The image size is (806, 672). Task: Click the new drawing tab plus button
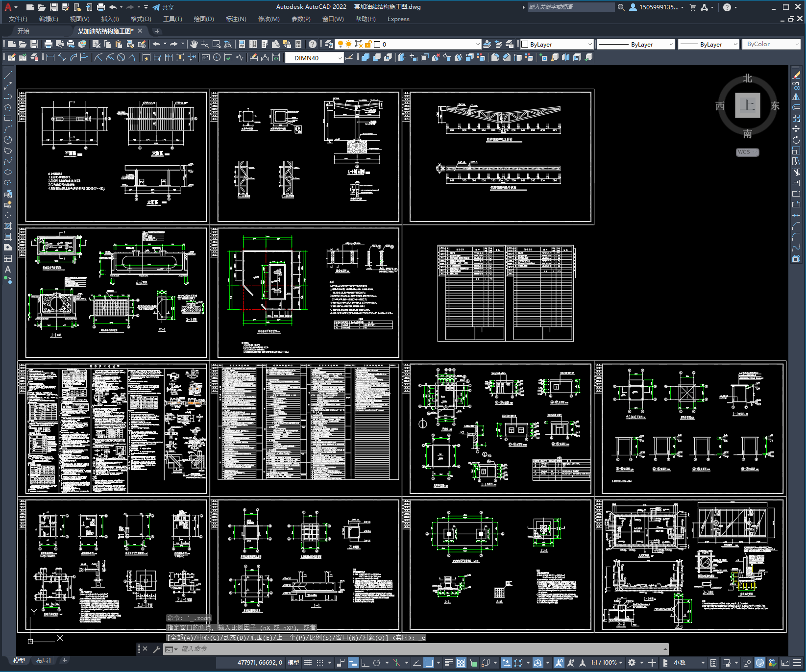tap(157, 31)
